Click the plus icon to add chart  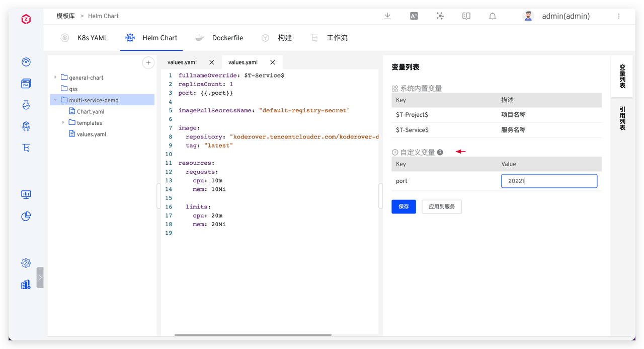[148, 63]
